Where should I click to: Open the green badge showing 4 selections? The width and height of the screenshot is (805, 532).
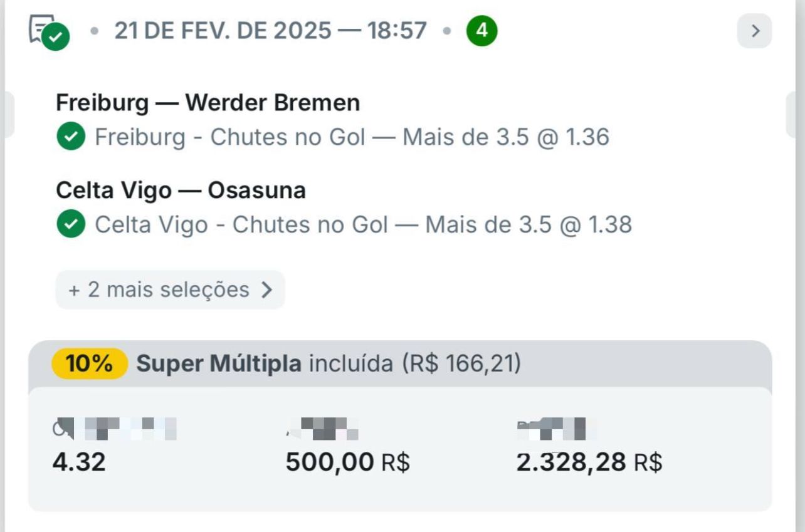pos(481,29)
